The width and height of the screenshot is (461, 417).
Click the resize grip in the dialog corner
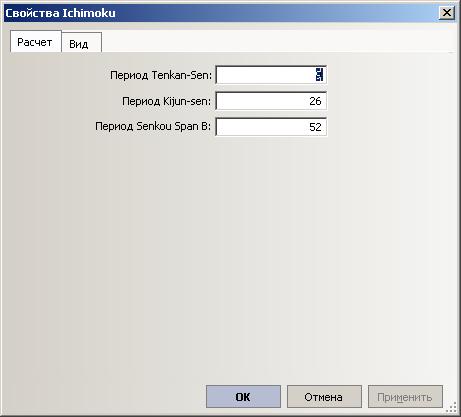[451, 407]
